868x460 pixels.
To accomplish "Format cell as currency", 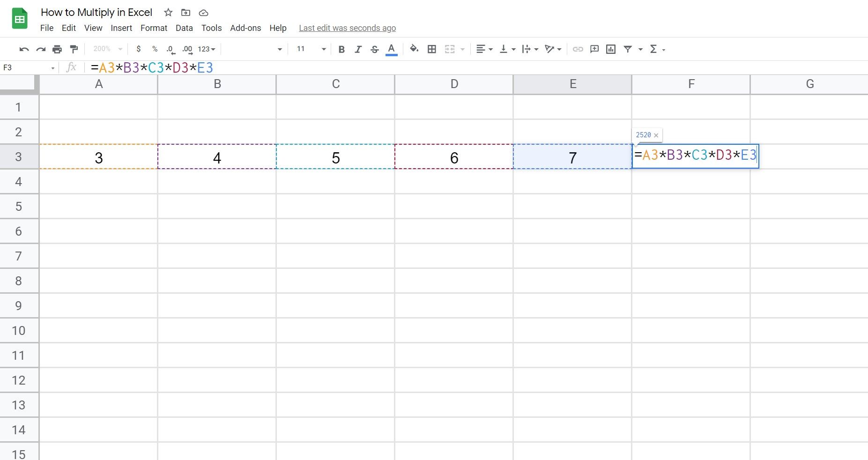I will [138, 49].
